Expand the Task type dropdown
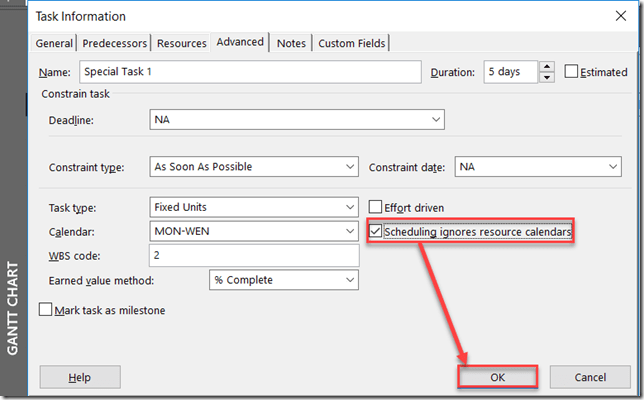This screenshot has height=400, width=644. pos(348,207)
